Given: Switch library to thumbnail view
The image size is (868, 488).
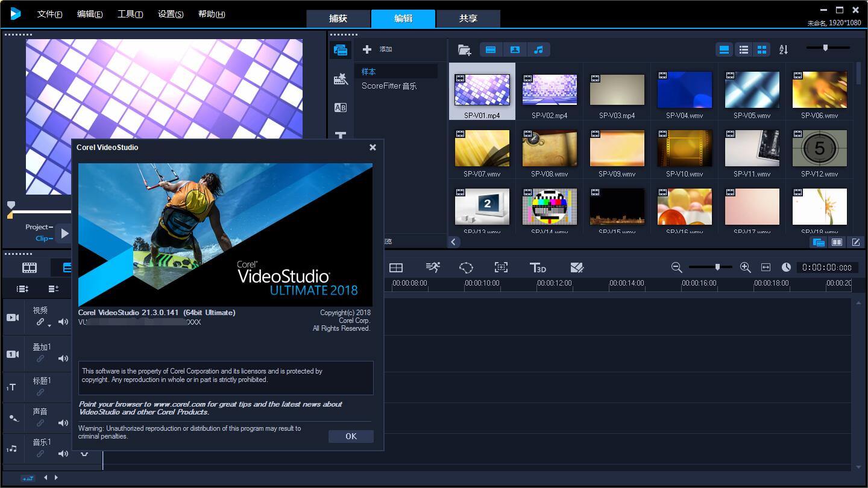Looking at the screenshot, I should coord(762,49).
